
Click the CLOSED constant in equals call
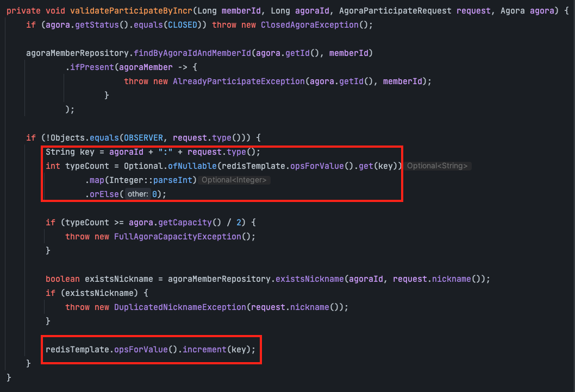(x=186, y=26)
